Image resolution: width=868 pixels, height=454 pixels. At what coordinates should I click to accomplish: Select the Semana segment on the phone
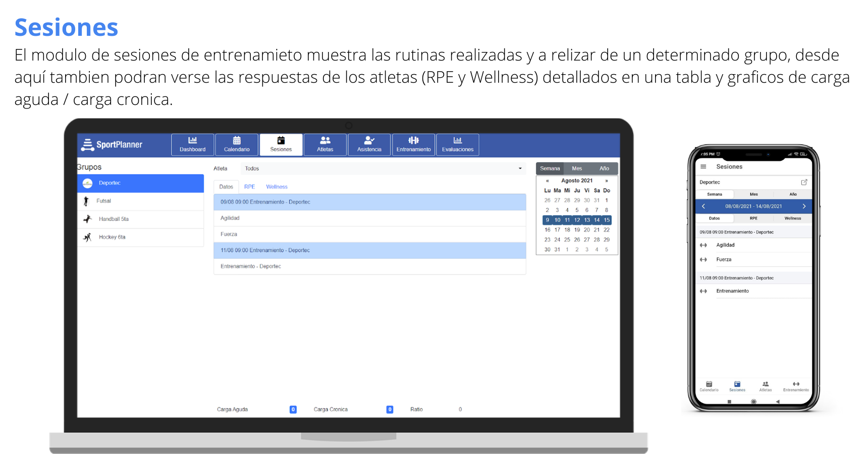714,194
